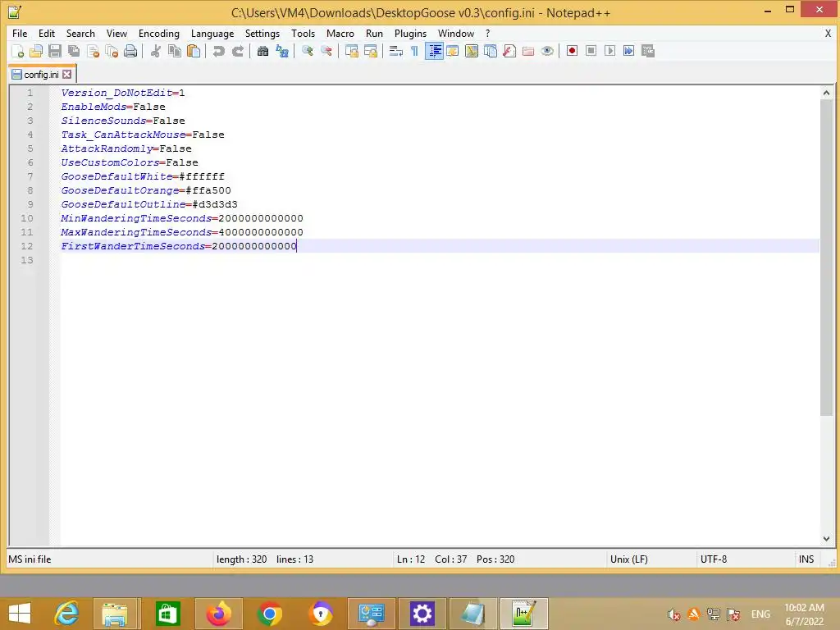840x630 pixels.
Task: Open the View menu
Action: 116,33
